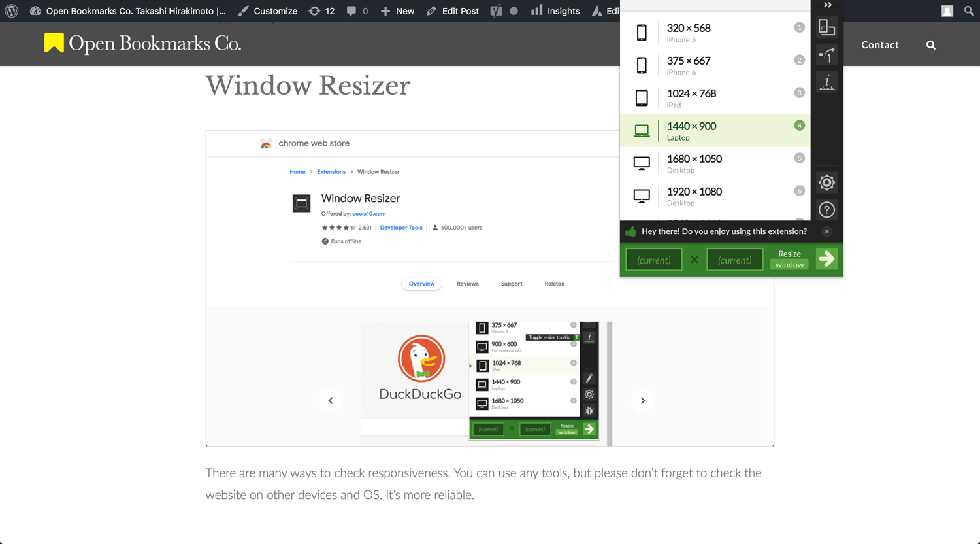
Task: Open the admin bar search magnifier
Action: (x=969, y=11)
